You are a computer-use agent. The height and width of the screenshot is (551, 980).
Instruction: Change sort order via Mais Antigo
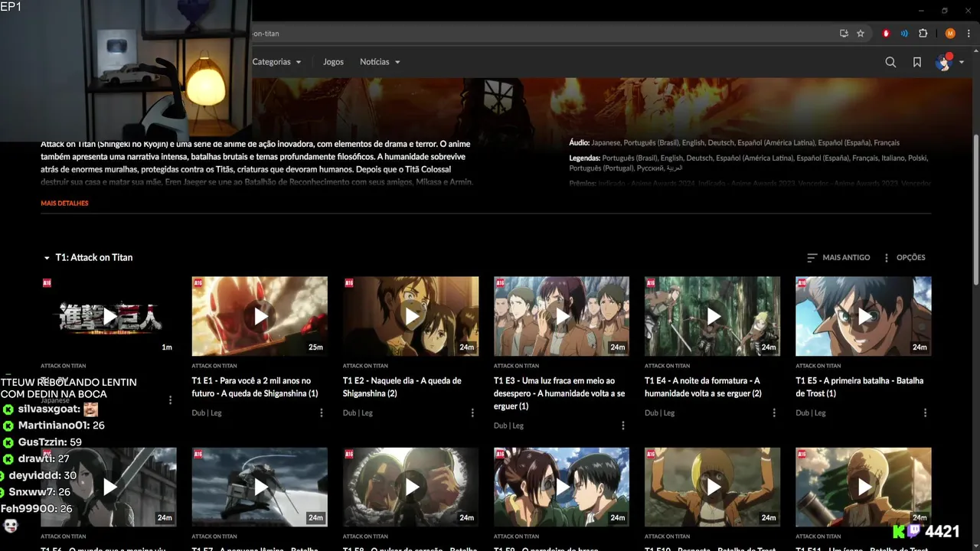click(838, 258)
